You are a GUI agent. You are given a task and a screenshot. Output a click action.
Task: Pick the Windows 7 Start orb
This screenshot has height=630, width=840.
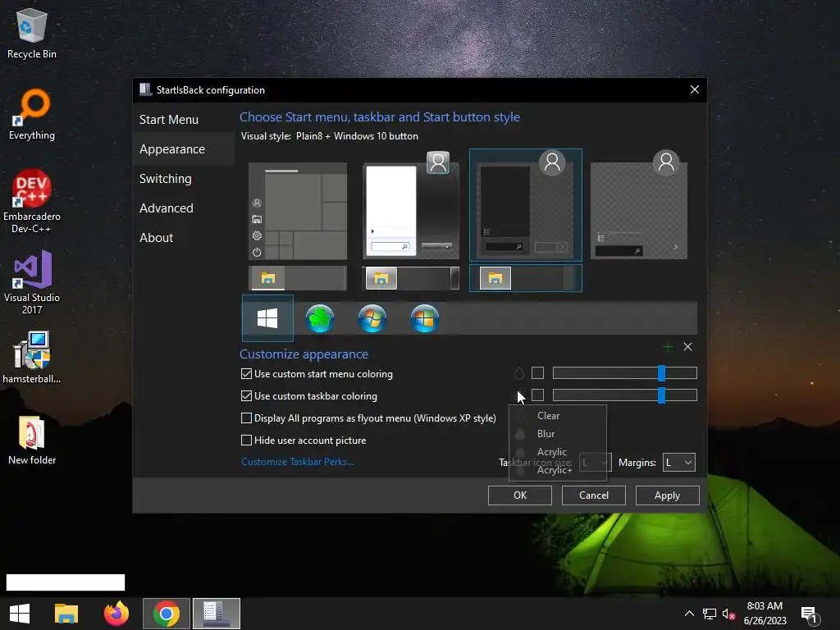tap(372, 318)
